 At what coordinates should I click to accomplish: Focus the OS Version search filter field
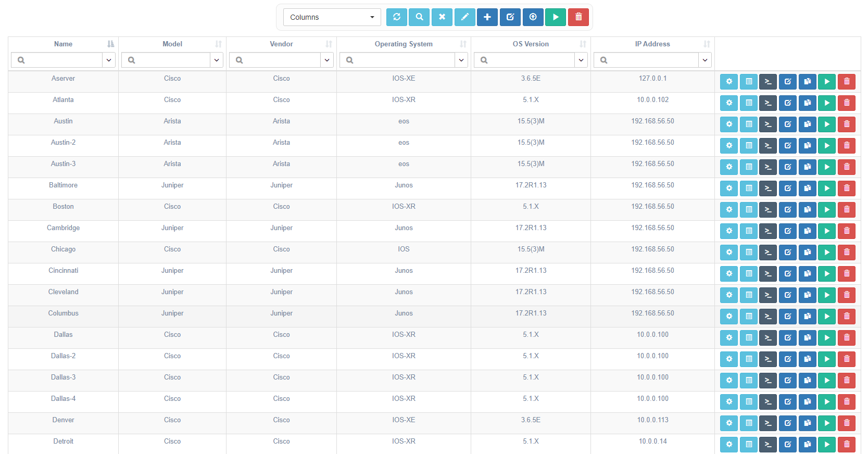point(524,60)
